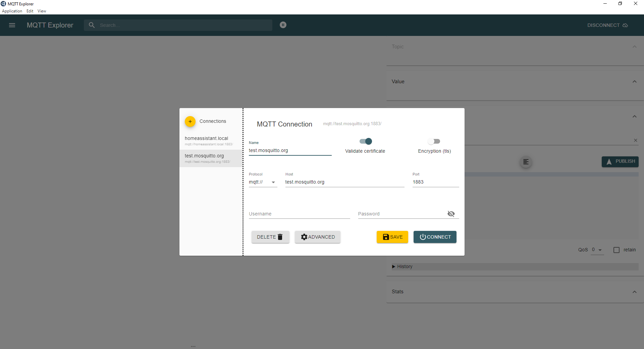Enable the Encryption (tls) switch
The width and height of the screenshot is (644, 349).
coord(434,141)
